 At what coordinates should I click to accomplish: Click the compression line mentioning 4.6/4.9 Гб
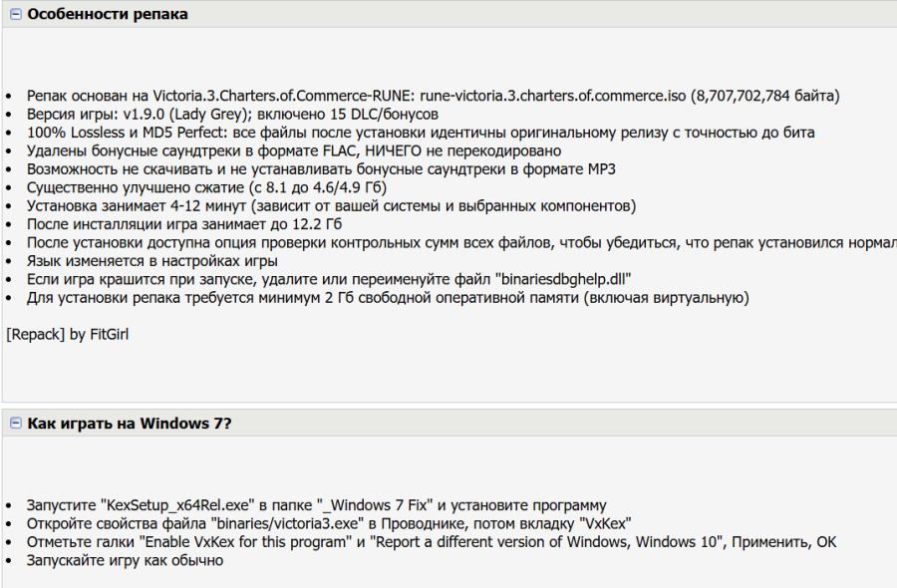pyautogui.click(x=206, y=187)
